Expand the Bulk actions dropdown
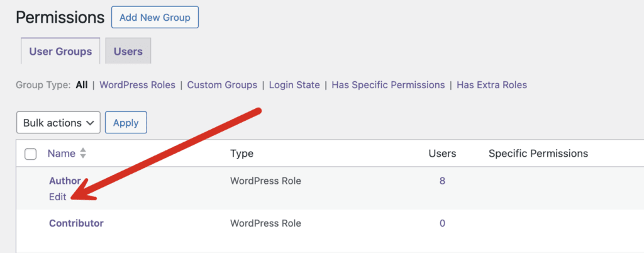Screen dimensions: 644x253 tap(58, 123)
